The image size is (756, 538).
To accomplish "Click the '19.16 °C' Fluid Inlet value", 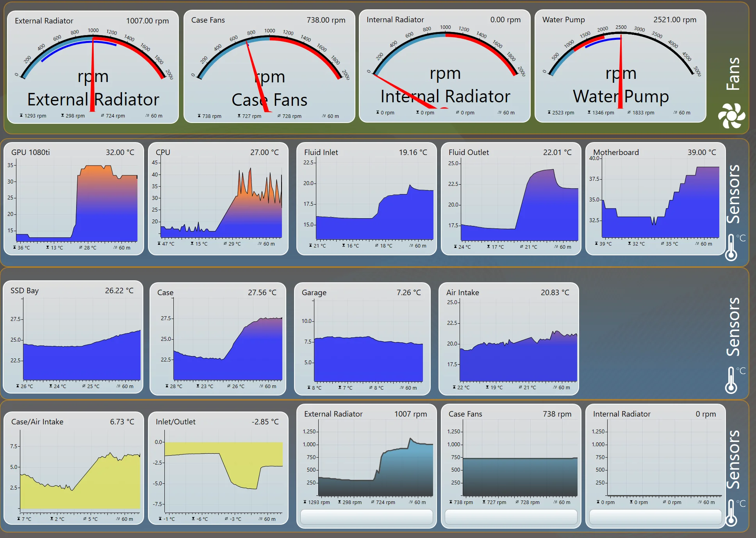I will [413, 152].
